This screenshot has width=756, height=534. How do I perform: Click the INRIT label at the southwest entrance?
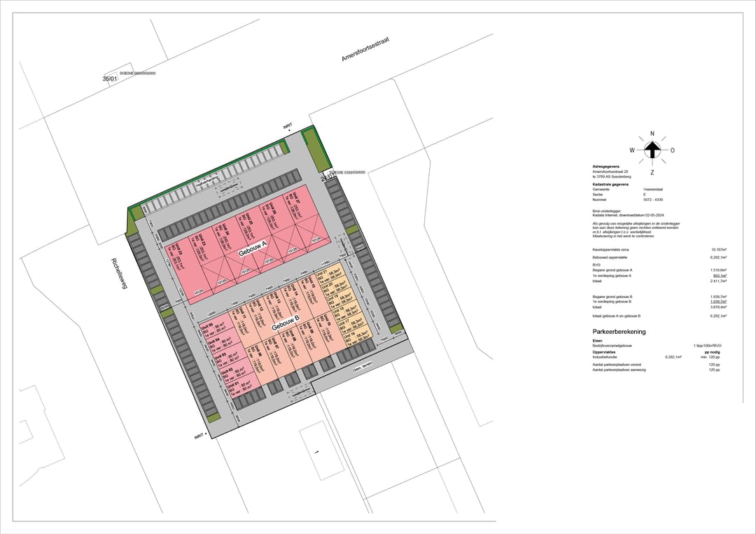pyautogui.click(x=201, y=436)
